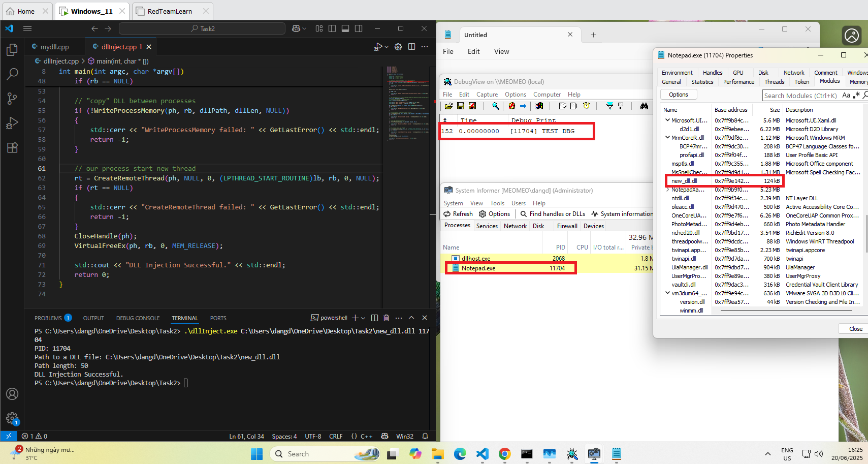Expand the NotepadXa module tree node
868x464 pixels.
(667, 190)
